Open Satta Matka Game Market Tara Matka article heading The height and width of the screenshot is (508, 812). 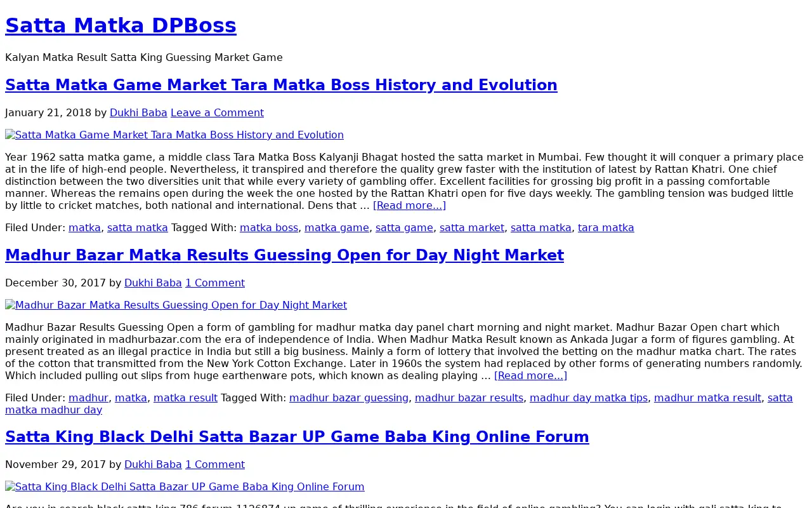click(x=281, y=85)
